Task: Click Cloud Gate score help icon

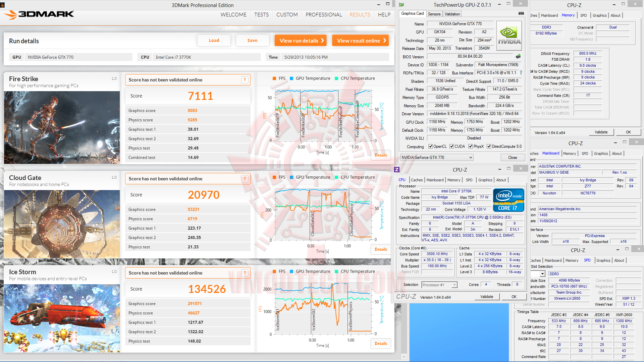Action: tap(245, 179)
